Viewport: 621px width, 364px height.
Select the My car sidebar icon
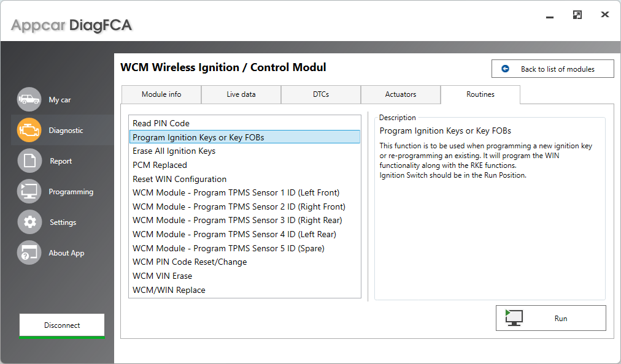coord(29,99)
